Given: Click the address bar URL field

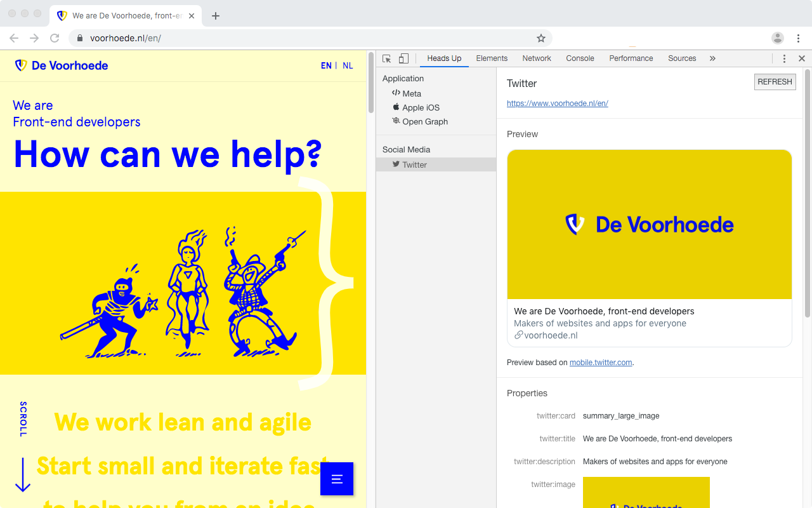Looking at the screenshot, I should pyautogui.click(x=311, y=38).
